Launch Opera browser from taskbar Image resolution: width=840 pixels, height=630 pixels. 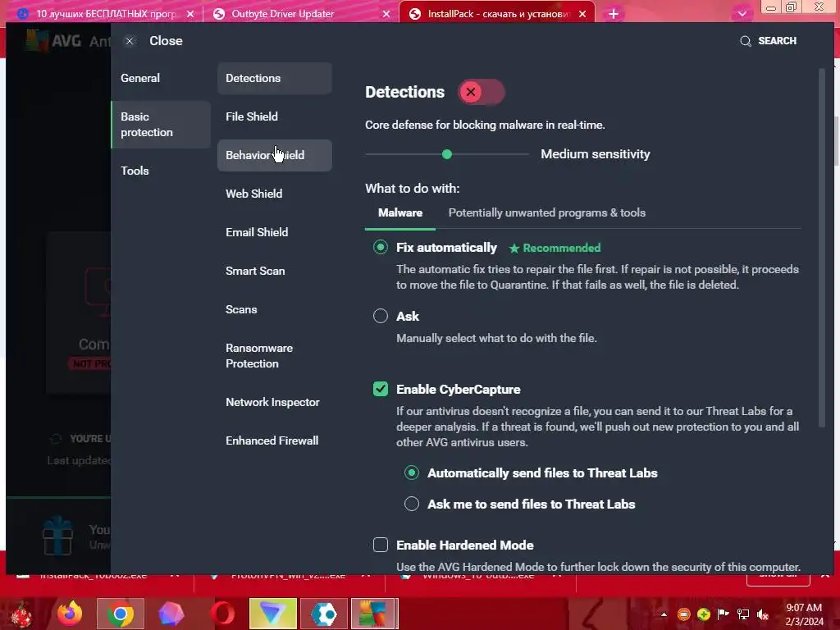(221, 614)
